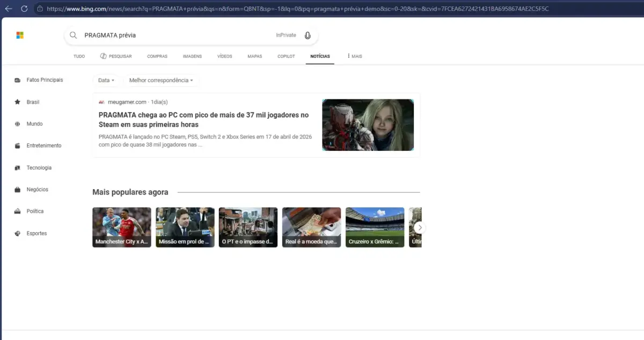
Task: Open the Data filter dropdown
Action: (x=106, y=80)
